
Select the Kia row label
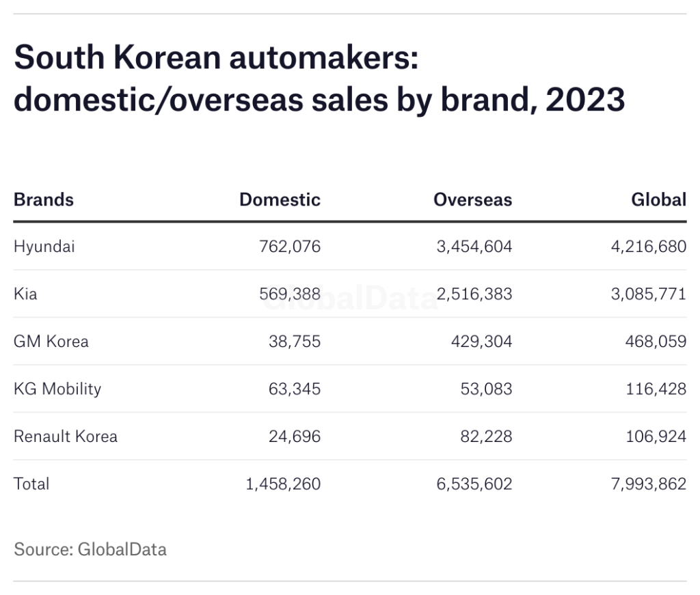point(25,294)
